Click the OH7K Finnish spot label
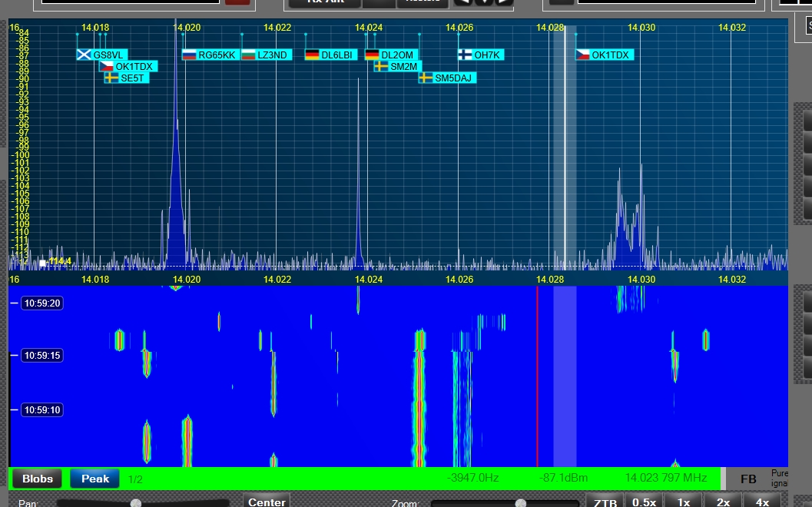The width and height of the screenshot is (812, 507). click(x=480, y=55)
